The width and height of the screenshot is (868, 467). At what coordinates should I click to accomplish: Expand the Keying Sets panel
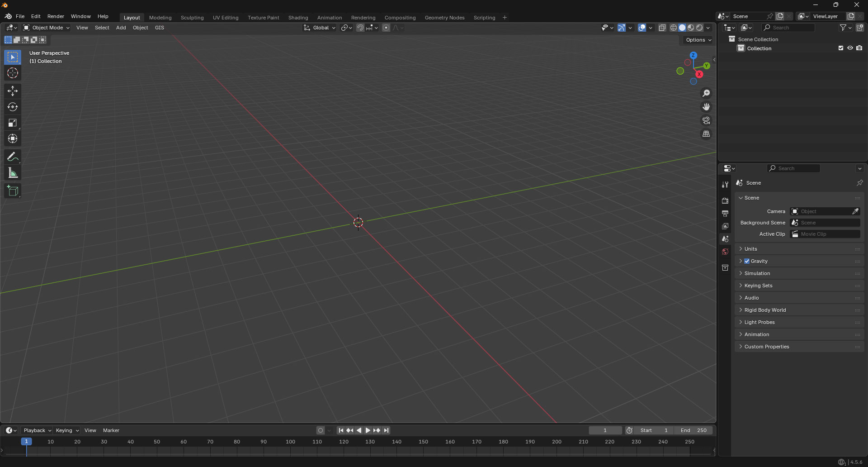coord(799,286)
